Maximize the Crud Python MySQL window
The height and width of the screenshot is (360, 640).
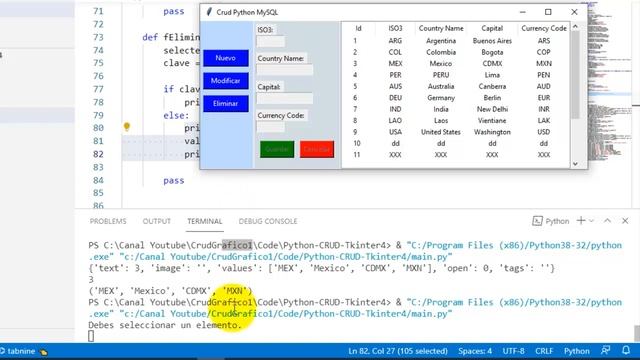(548, 12)
